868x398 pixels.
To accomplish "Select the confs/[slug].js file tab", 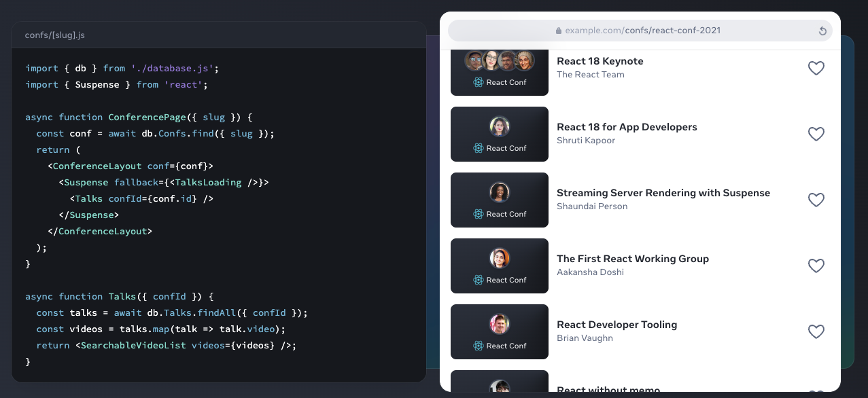I will tap(55, 35).
